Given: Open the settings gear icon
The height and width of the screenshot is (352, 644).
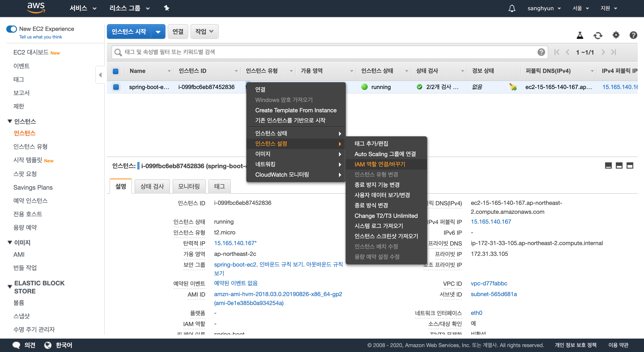Looking at the screenshot, I should (x=616, y=35).
